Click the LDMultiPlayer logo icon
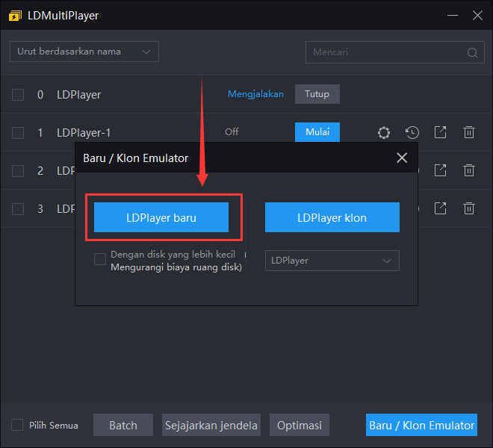This screenshot has height=448, width=493. (x=15, y=16)
